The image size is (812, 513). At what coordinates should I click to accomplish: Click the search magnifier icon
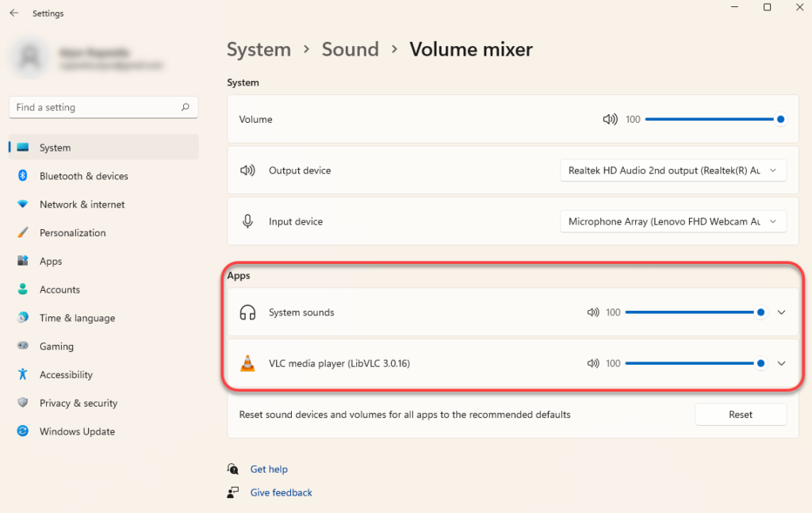click(x=185, y=107)
